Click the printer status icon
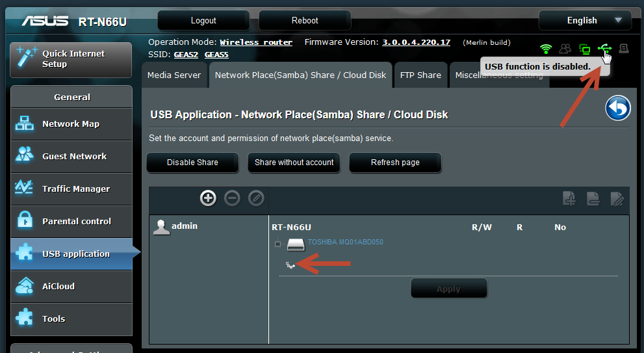644x353 pixels. click(624, 49)
